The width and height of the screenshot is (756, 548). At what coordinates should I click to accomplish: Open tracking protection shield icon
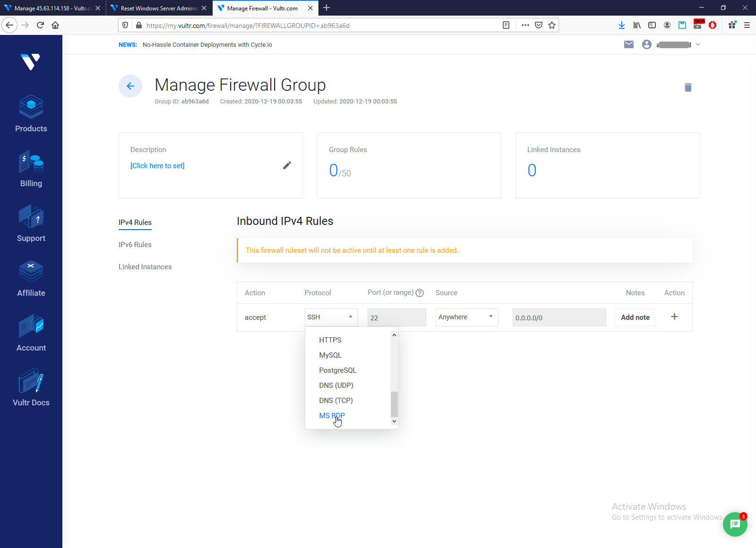[x=125, y=25]
